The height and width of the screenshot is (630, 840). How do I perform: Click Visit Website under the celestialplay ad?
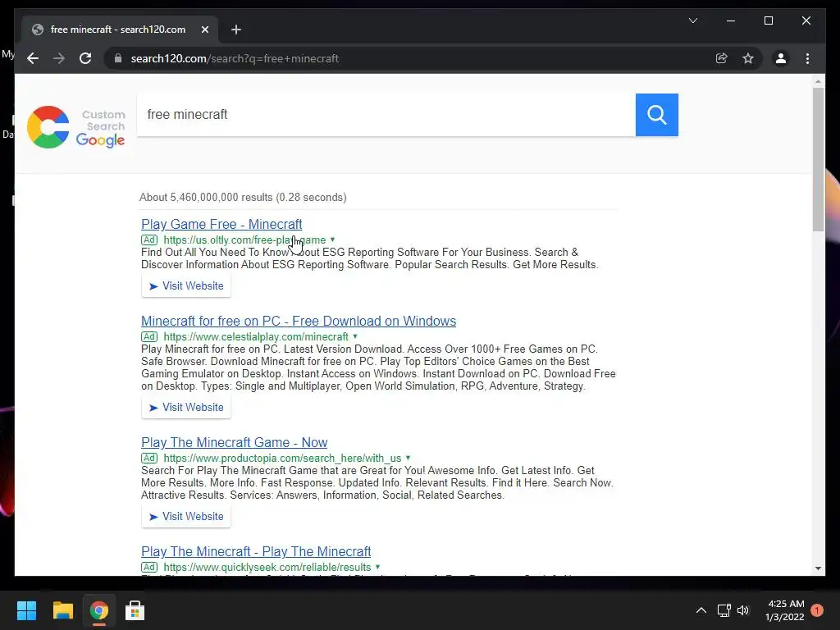coord(186,408)
